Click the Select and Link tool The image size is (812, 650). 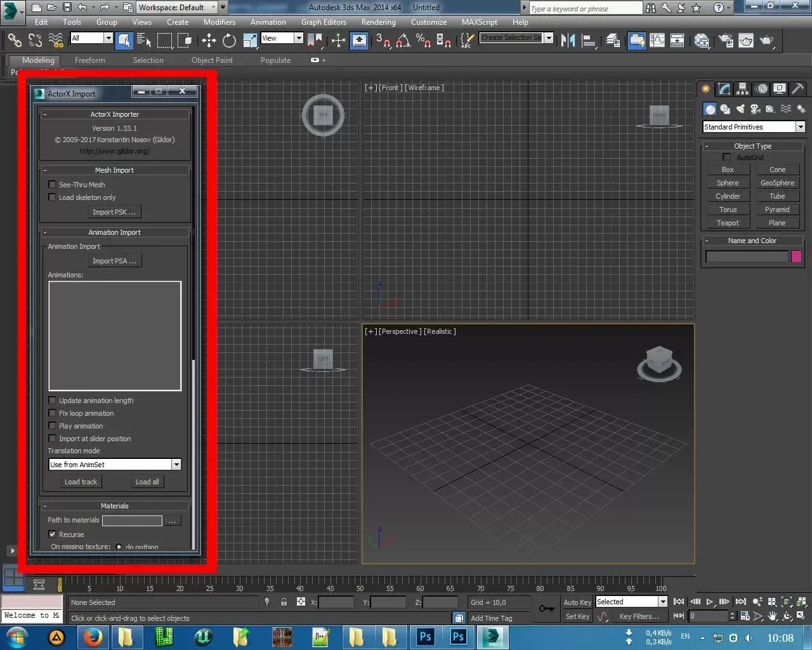pos(15,41)
